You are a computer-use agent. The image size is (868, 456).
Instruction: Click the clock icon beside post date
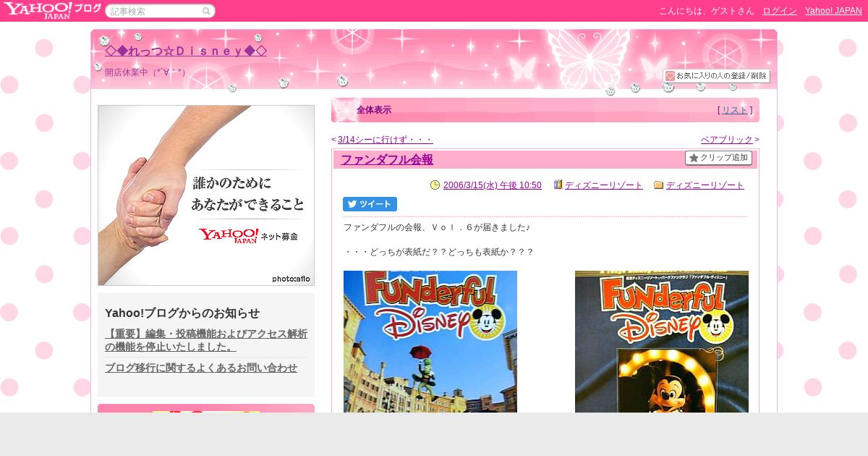[435, 185]
